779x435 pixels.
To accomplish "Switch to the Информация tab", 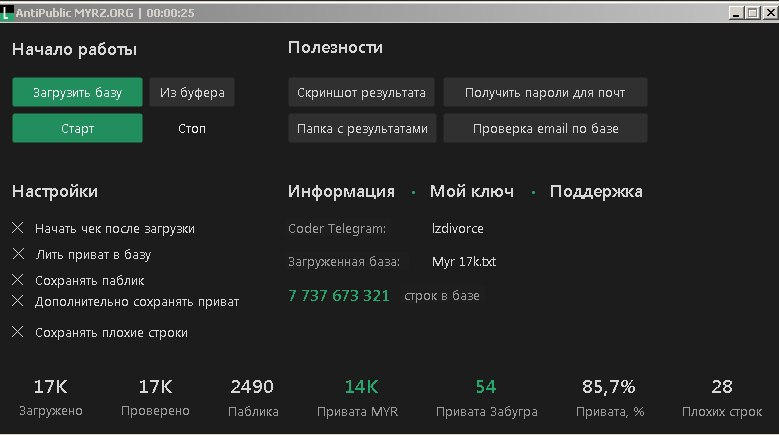I will 341,192.
